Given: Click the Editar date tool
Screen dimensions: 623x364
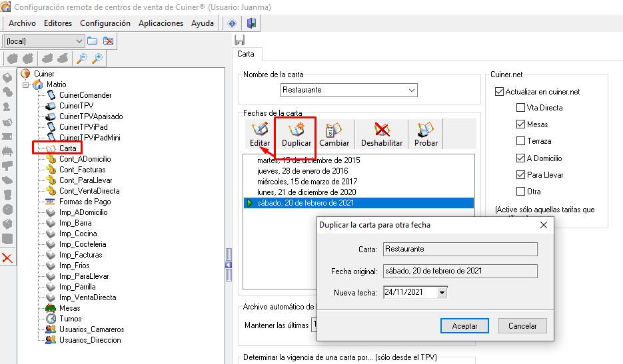Looking at the screenshot, I should coord(260,134).
